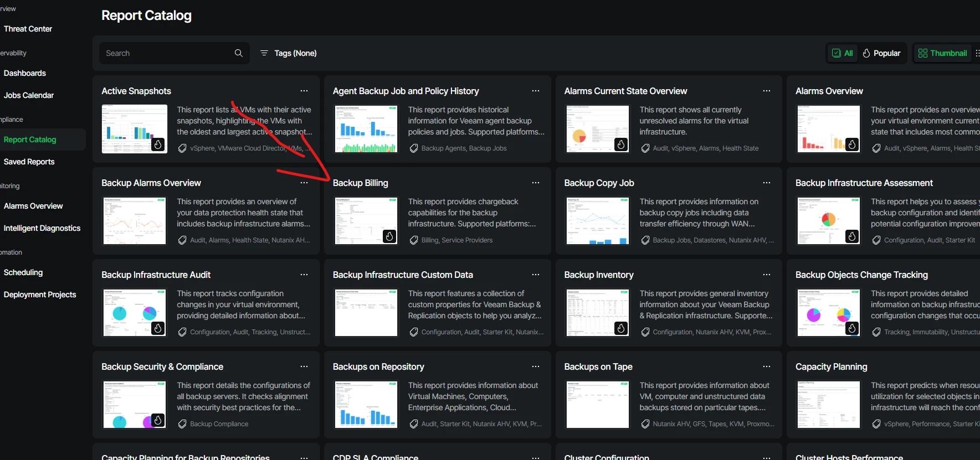
Task: Click the "Backup Compliance" tag text
Action: click(219, 424)
